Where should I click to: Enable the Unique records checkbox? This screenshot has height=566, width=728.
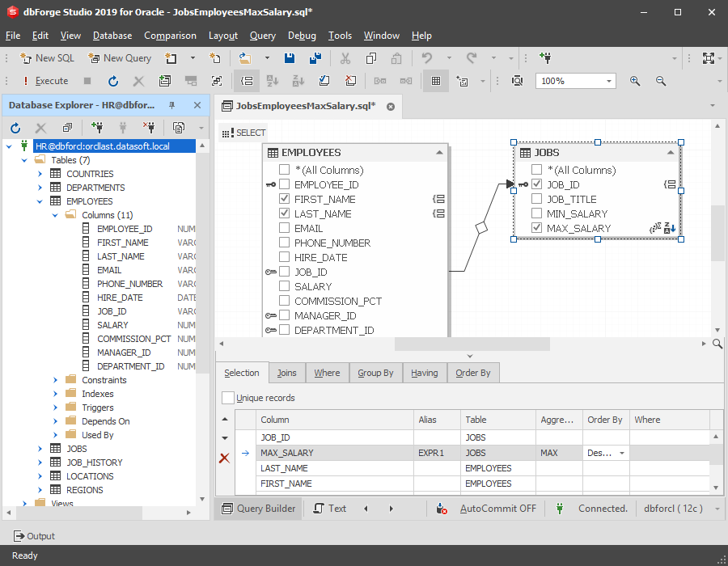(228, 398)
